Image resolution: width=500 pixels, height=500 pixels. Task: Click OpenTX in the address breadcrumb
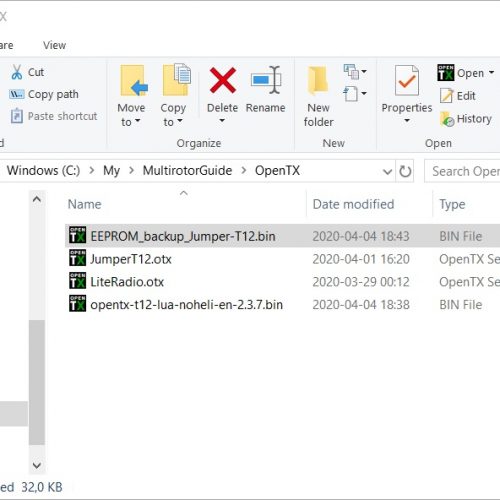point(277,171)
